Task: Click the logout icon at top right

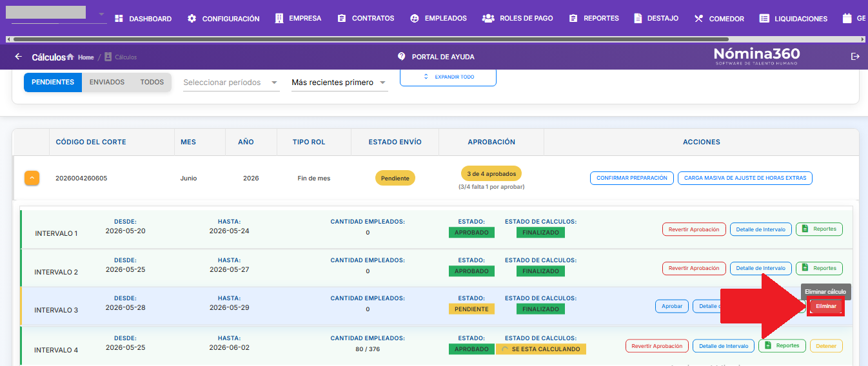Action: point(855,57)
